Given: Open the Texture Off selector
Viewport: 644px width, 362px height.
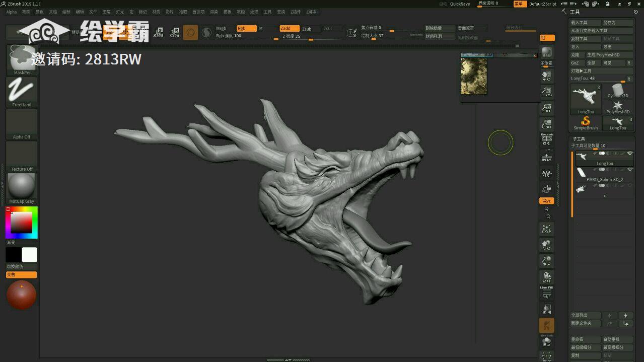Looking at the screenshot, I should [x=22, y=157].
